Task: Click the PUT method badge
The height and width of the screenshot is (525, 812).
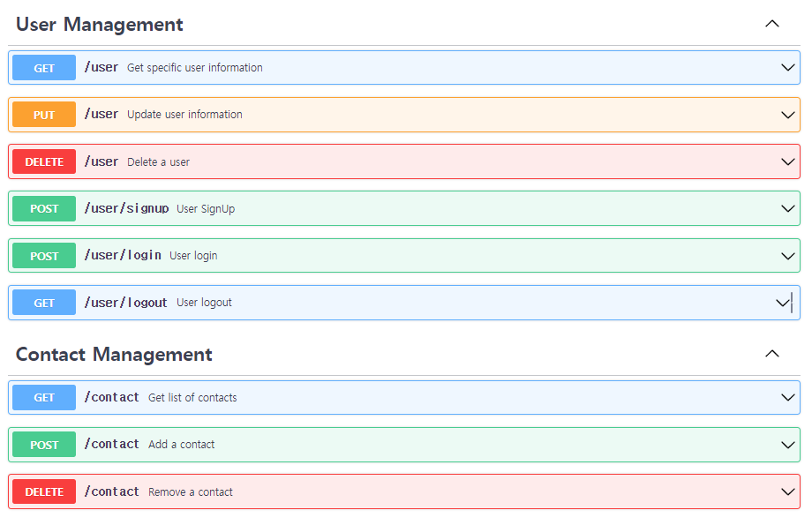Action: (44, 115)
